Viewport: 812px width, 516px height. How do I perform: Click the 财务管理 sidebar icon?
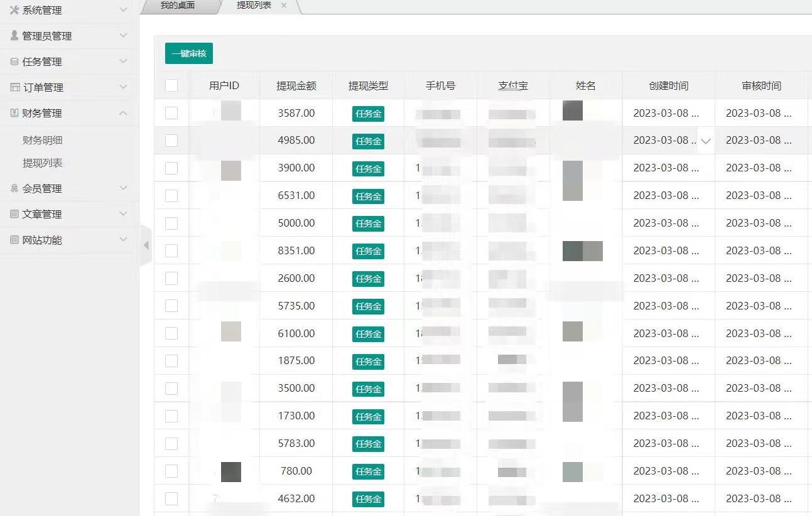[x=14, y=113]
